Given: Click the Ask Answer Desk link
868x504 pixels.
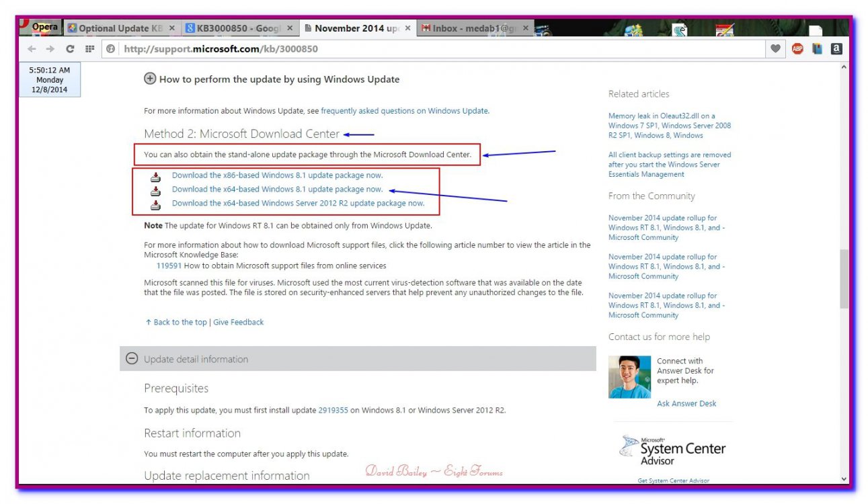Looking at the screenshot, I should pyautogui.click(x=686, y=404).
